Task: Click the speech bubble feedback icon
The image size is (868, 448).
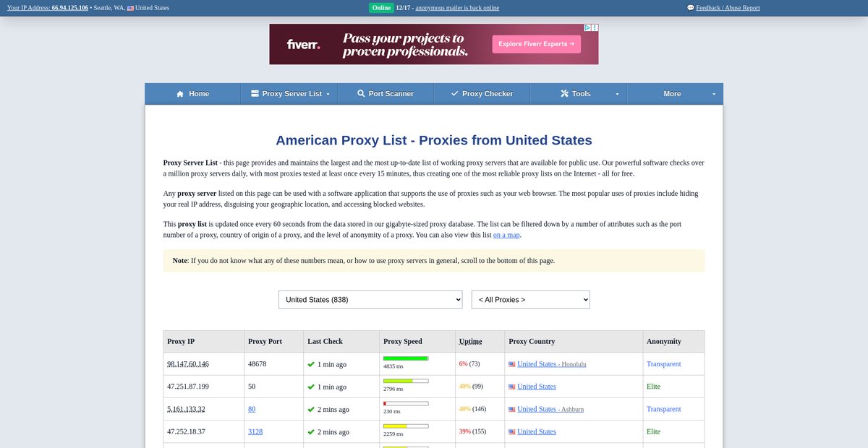Action: pyautogui.click(x=690, y=8)
